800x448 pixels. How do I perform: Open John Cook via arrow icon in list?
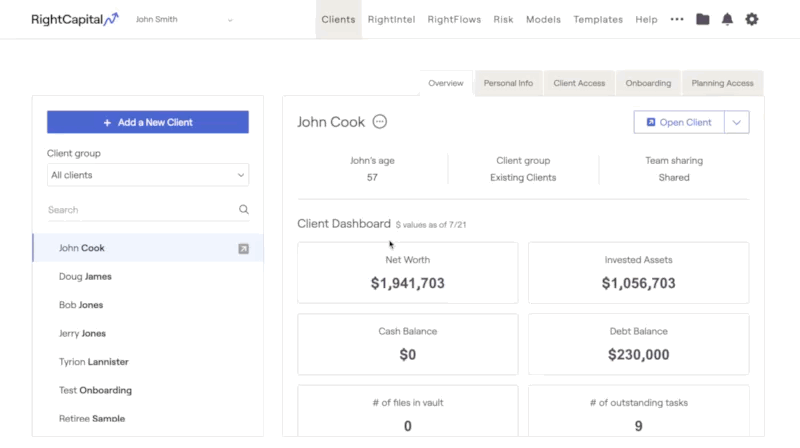[x=243, y=248]
